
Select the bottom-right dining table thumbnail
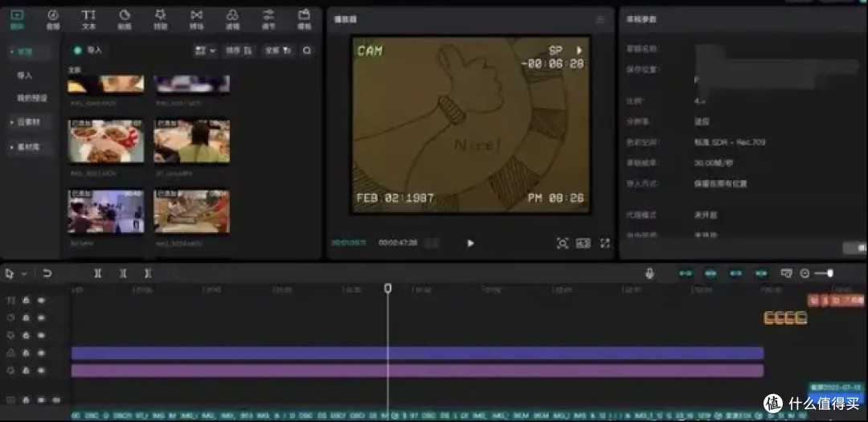pyautogui.click(x=191, y=211)
